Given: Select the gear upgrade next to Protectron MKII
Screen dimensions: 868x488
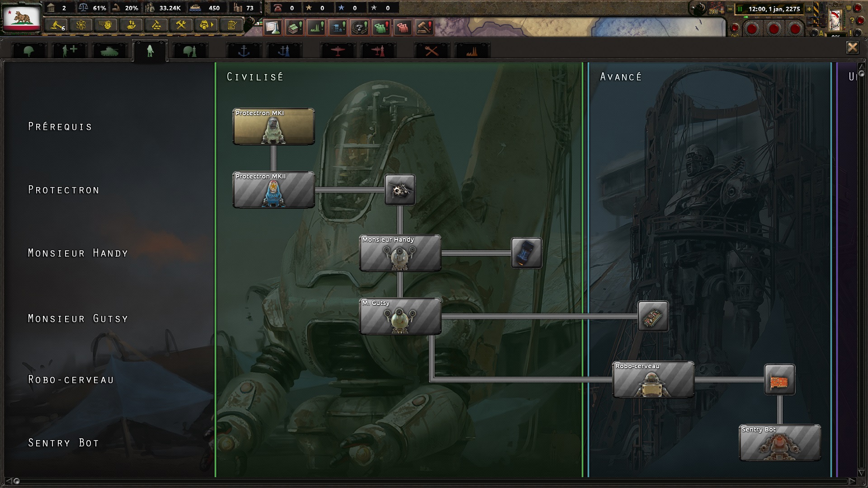Looking at the screenshot, I should pos(400,190).
